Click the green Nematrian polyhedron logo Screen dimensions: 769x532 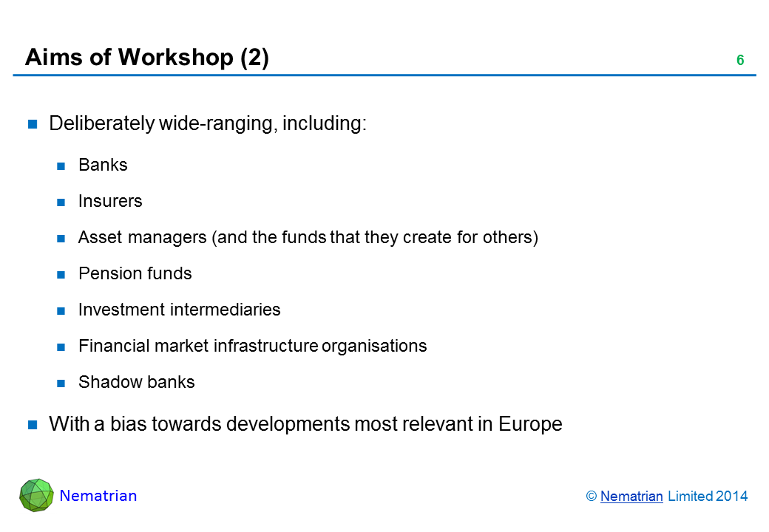pos(36,496)
